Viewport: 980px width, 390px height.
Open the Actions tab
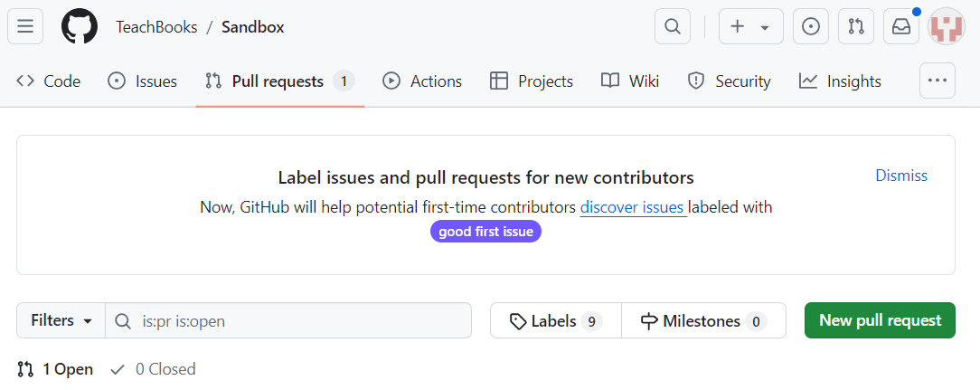pos(422,81)
